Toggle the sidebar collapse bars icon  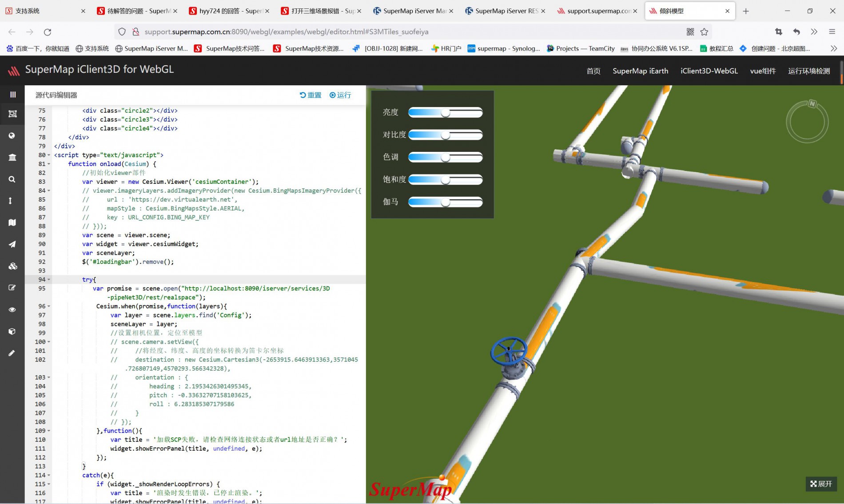(x=12, y=95)
